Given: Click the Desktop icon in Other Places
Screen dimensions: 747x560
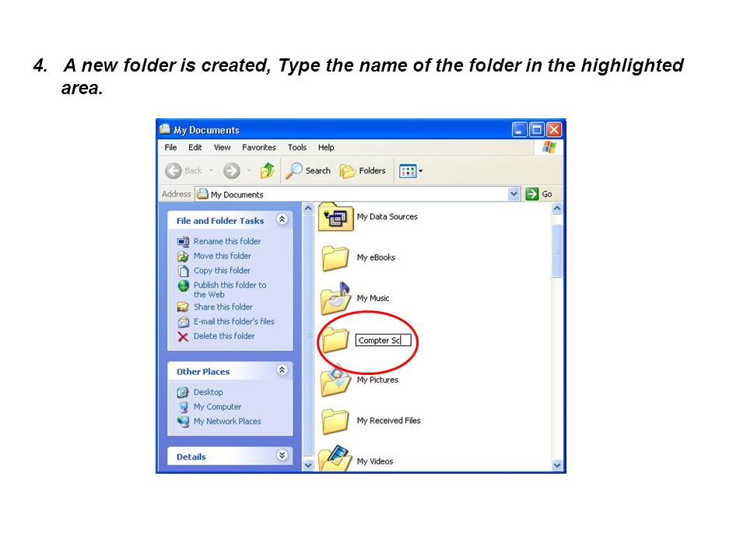Looking at the screenshot, I should (x=183, y=392).
